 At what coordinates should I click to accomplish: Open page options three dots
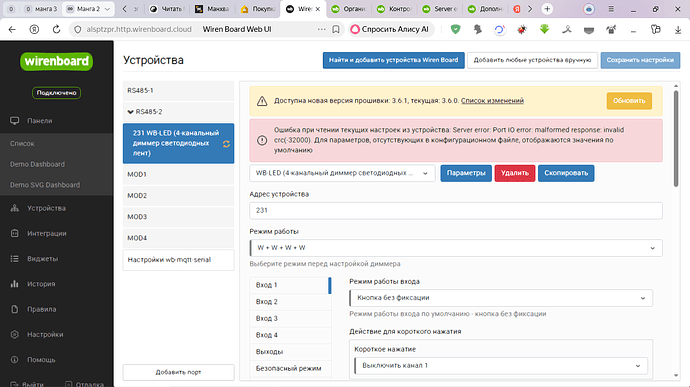coord(322,29)
